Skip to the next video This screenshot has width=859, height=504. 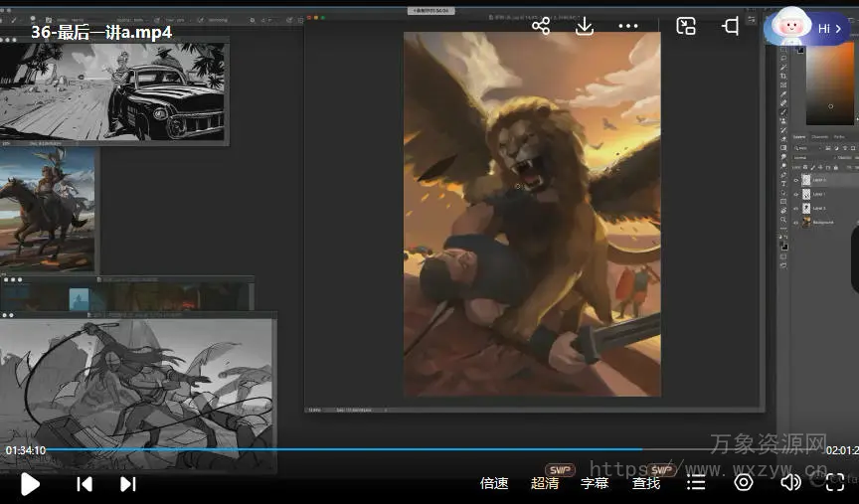(x=128, y=484)
